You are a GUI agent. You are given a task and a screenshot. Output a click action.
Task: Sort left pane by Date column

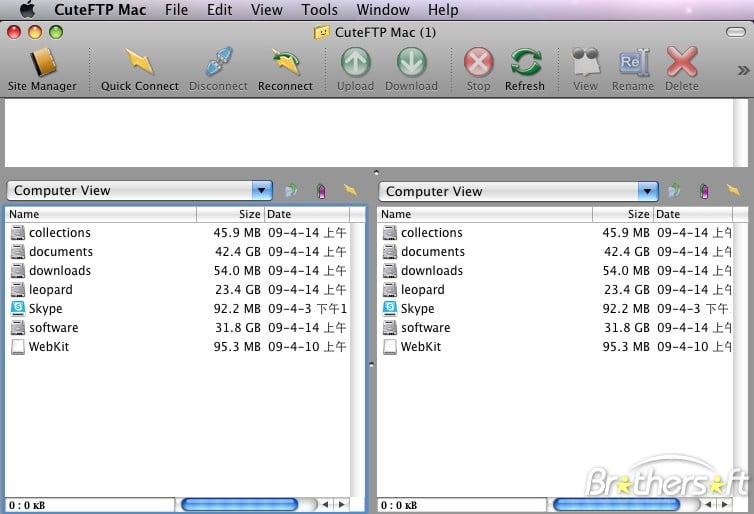(307, 214)
